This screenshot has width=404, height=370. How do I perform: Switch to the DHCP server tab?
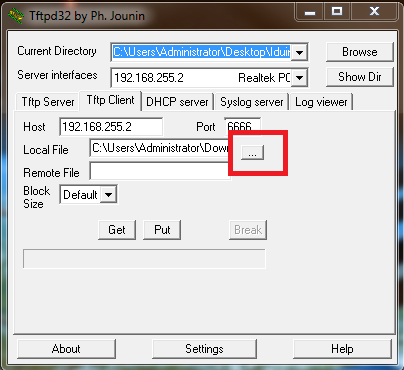point(177,102)
